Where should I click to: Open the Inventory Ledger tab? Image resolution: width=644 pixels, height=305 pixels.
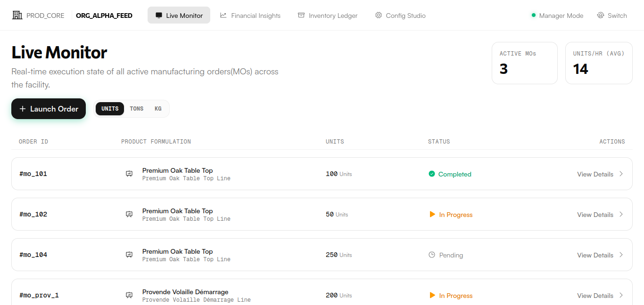(x=328, y=15)
